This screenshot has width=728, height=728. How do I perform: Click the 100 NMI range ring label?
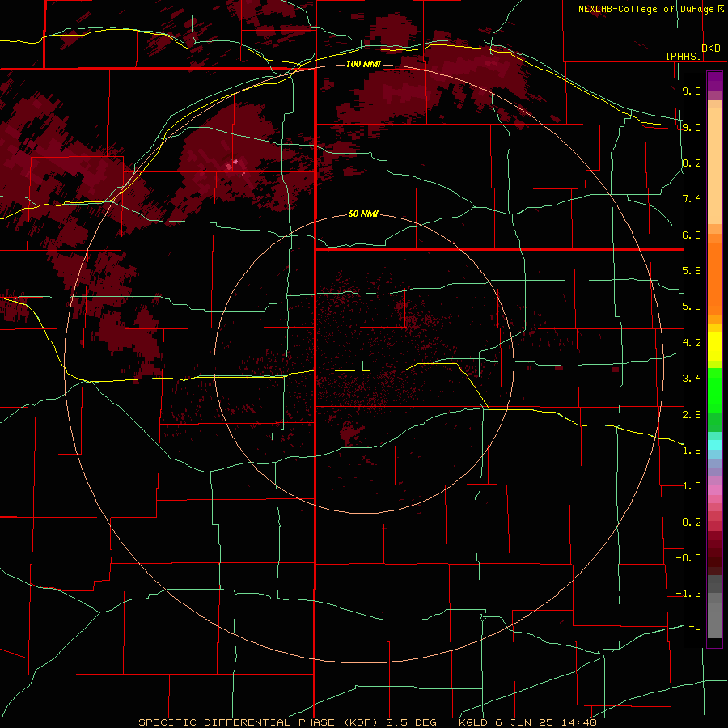363,64
